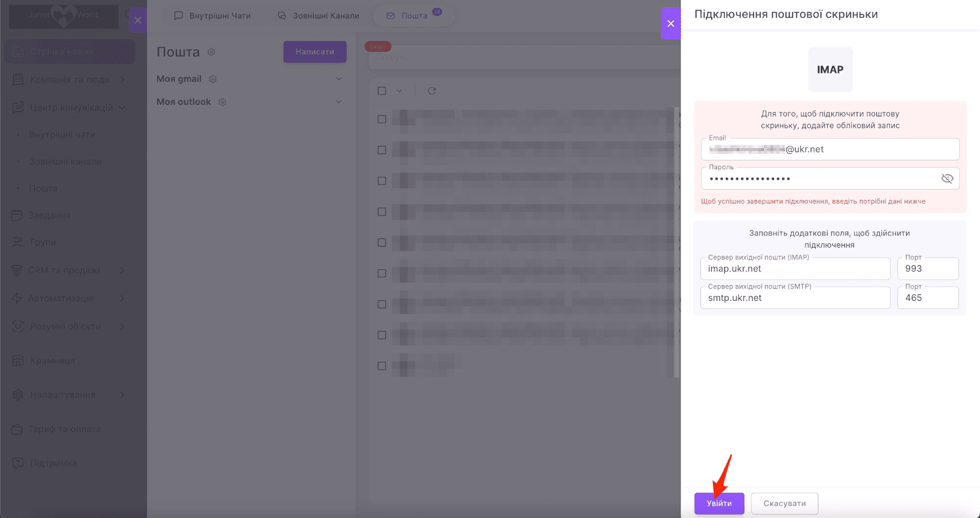Expand Розумні об'єкти chevron

pos(122,327)
